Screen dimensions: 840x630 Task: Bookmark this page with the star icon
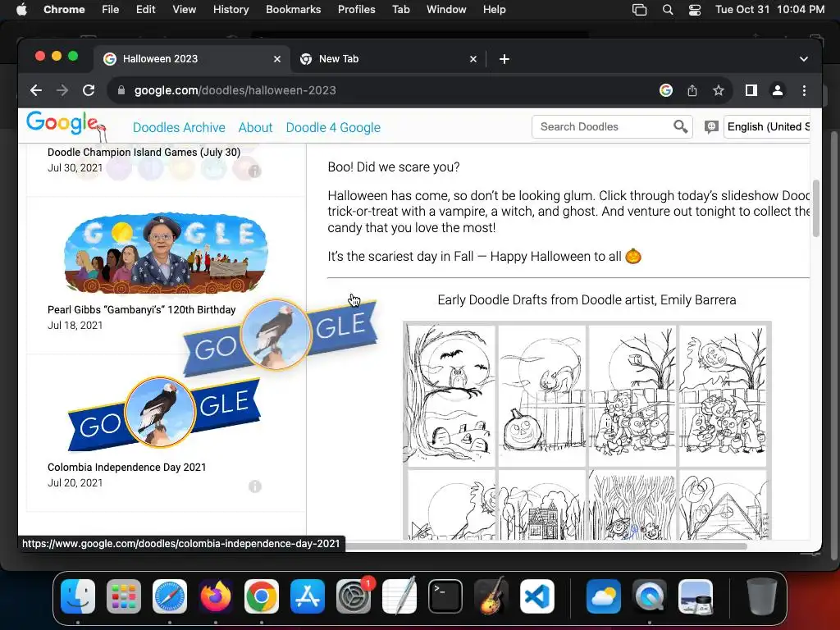point(719,90)
